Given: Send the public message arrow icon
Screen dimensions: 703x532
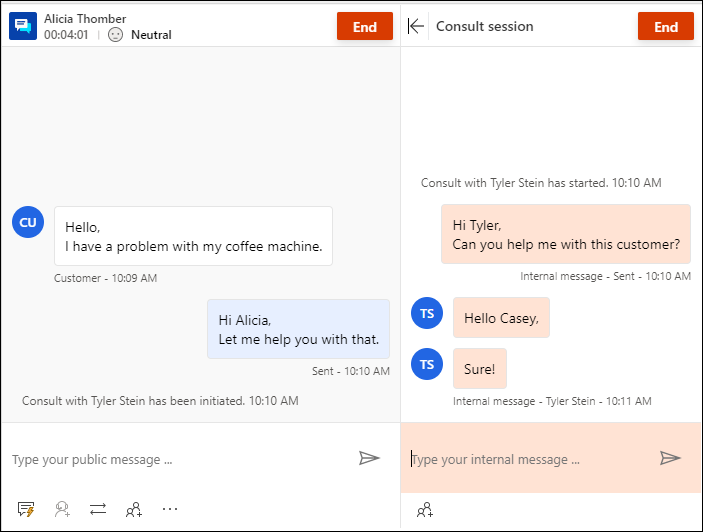Looking at the screenshot, I should click(x=369, y=458).
